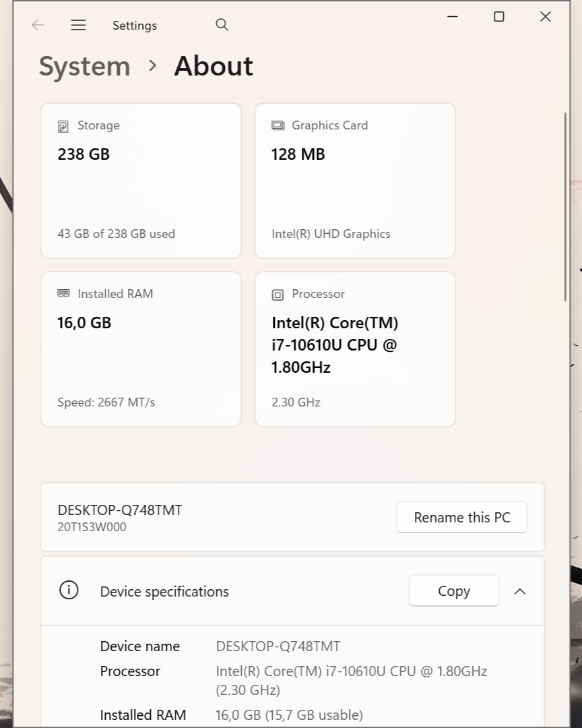Click the breadcrumb chevron separator
The height and width of the screenshot is (728, 582).
coord(152,65)
